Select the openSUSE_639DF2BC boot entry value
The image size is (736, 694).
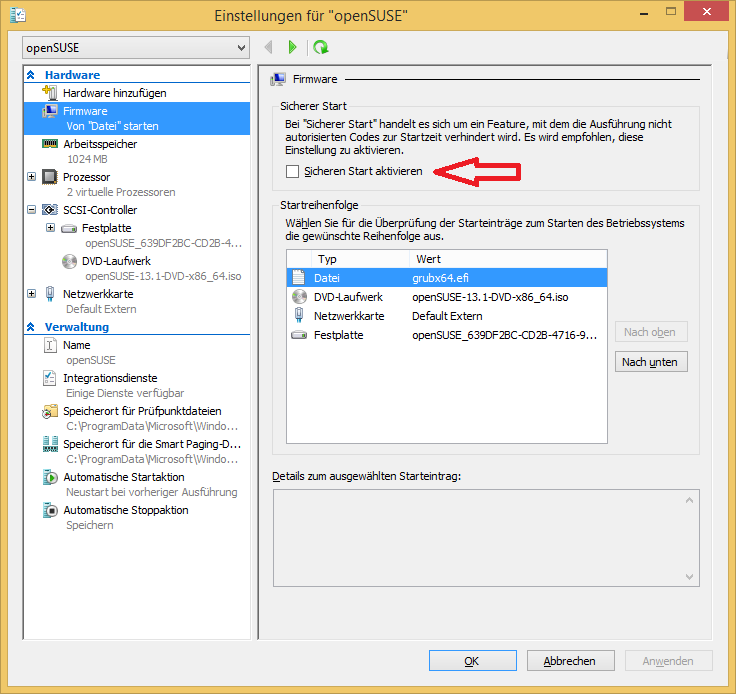(x=505, y=335)
